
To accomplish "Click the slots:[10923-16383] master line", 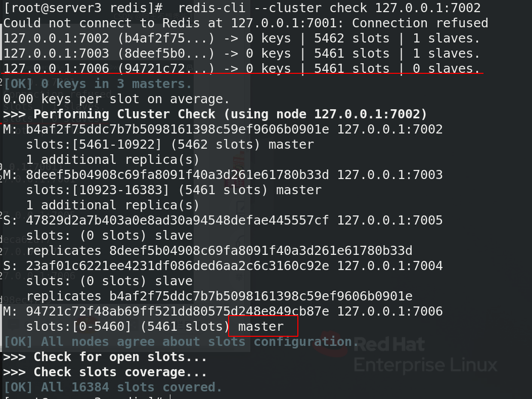I will point(174,190).
